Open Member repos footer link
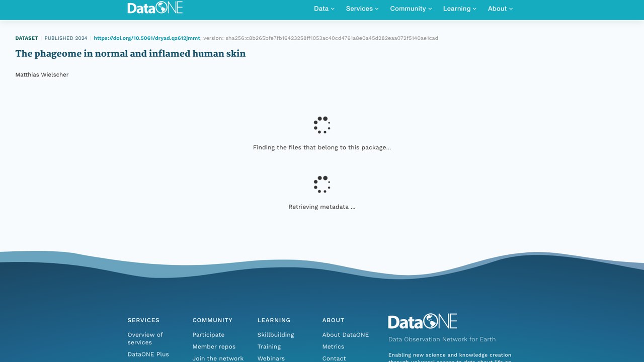644x362 pixels. click(x=214, y=346)
